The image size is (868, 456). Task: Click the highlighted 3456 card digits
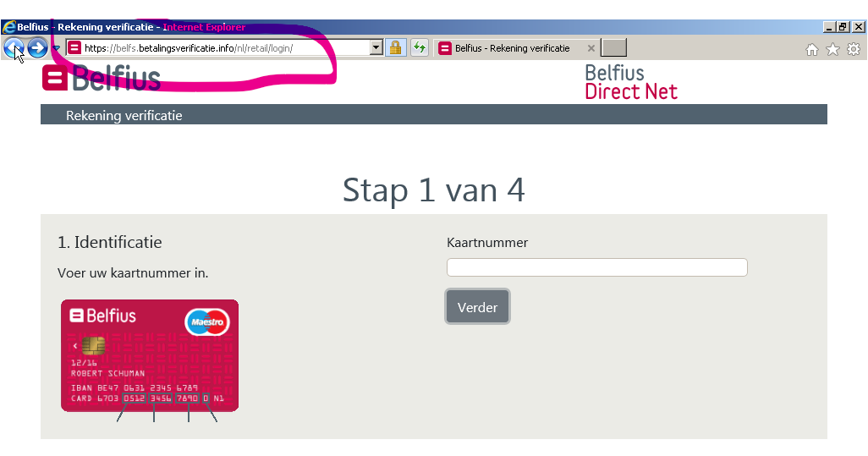point(161,398)
